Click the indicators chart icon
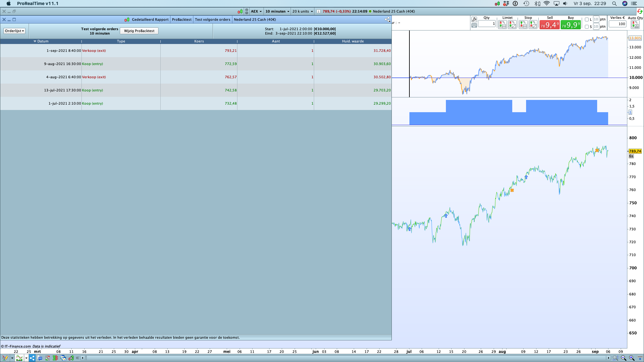 click(19, 358)
